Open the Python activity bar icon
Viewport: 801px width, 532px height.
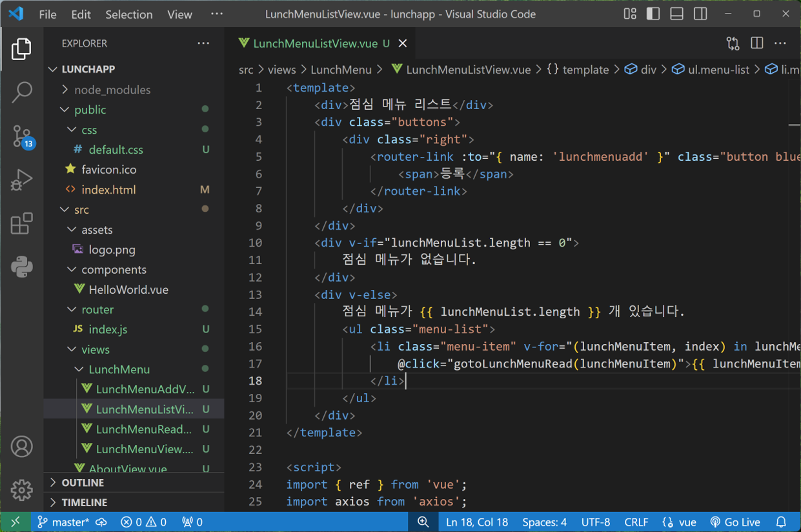tap(21, 267)
